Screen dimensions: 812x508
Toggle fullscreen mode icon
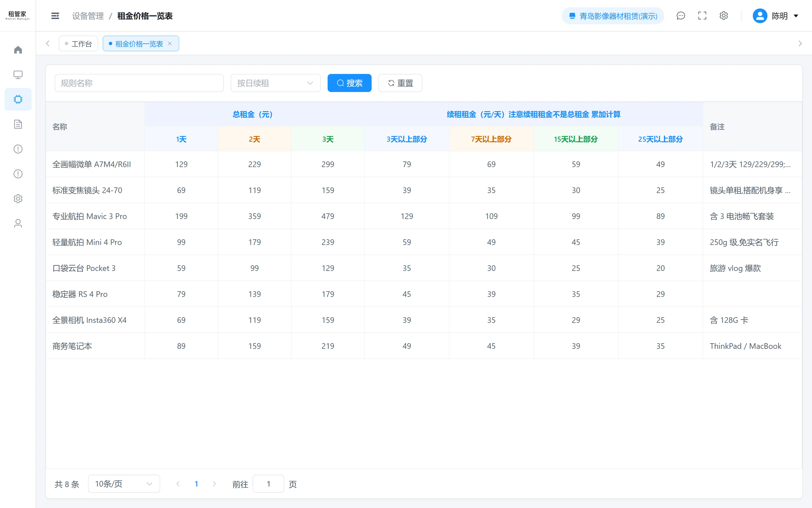(x=702, y=16)
